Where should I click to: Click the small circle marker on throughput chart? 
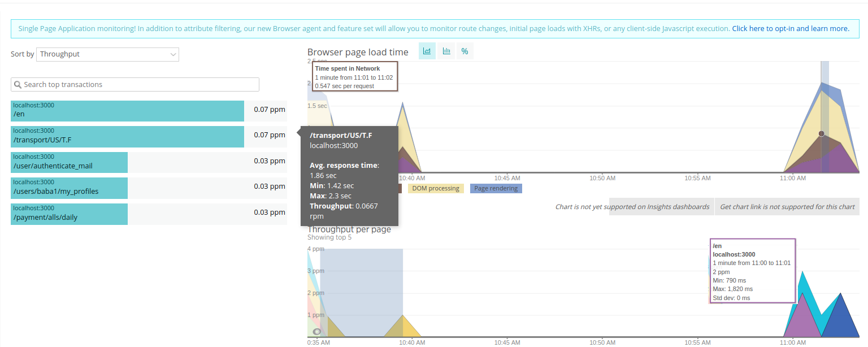pyautogui.click(x=317, y=332)
